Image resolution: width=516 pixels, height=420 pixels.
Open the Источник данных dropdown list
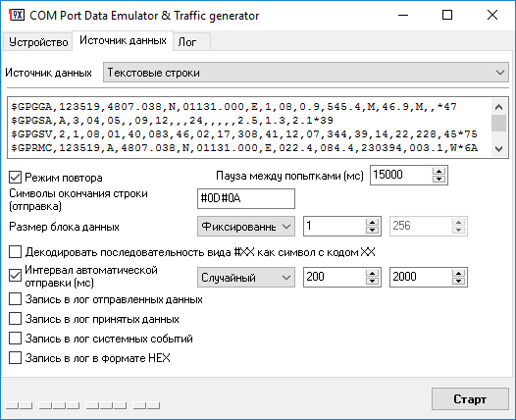(x=306, y=73)
